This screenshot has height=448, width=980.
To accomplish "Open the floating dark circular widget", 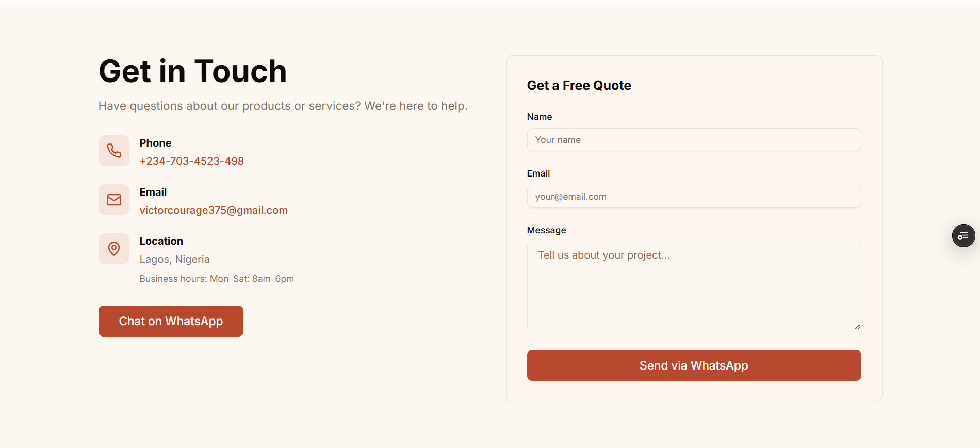I will 963,236.
